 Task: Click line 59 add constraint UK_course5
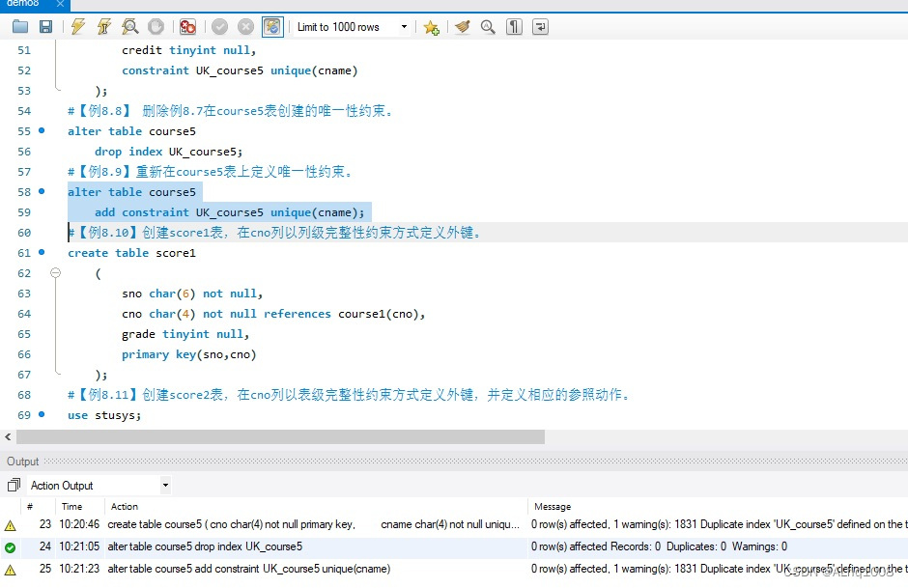click(229, 212)
